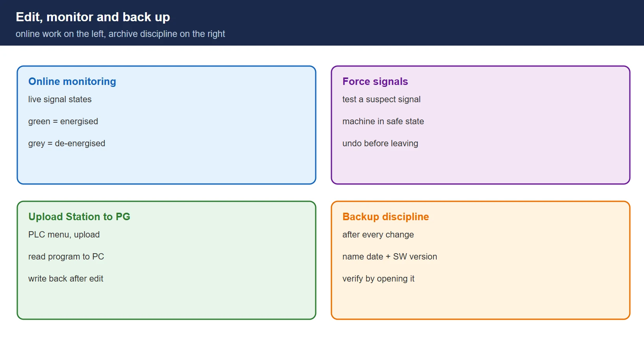Select 'verify by opening it' text
644x346 pixels.
coord(378,279)
